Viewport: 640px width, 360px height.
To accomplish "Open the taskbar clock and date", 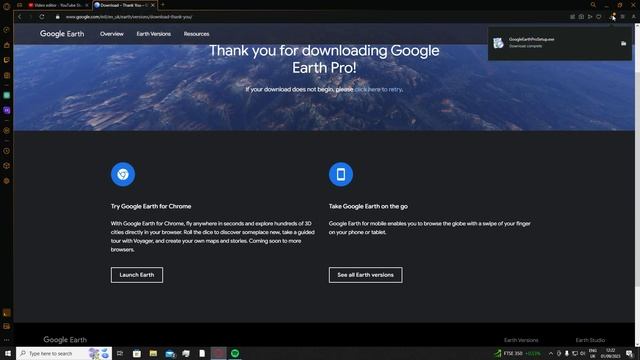I will 611,353.
